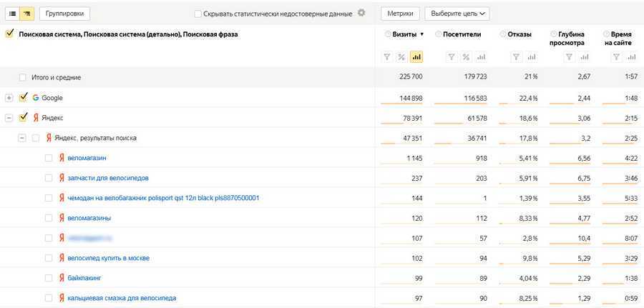Switch to flat list view icon
The image size is (644, 308).
pos(11,13)
